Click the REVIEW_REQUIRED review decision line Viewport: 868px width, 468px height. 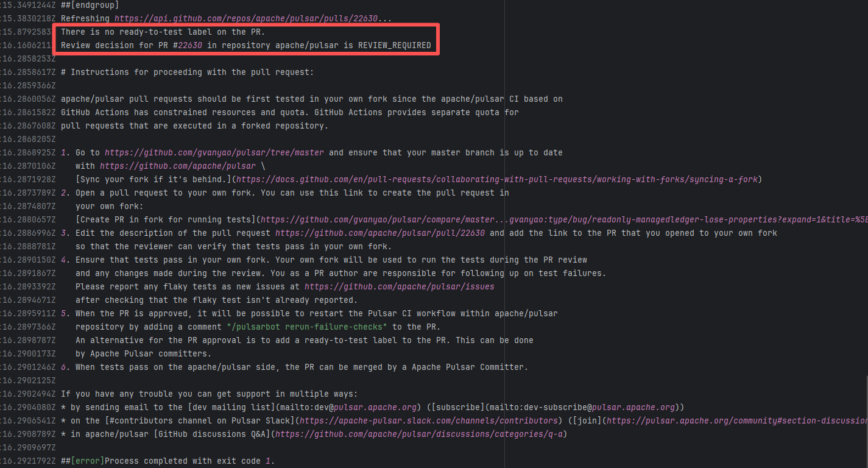click(x=245, y=45)
